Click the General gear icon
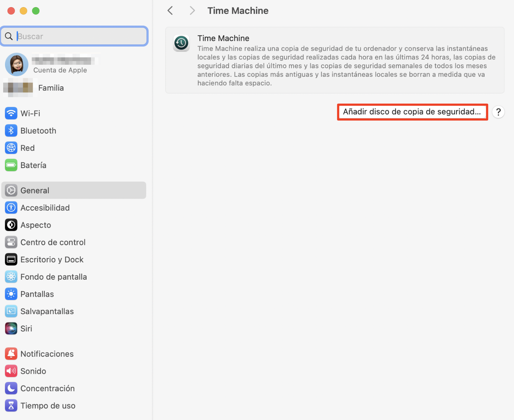Screen dimensions: 514x420 point(11,190)
